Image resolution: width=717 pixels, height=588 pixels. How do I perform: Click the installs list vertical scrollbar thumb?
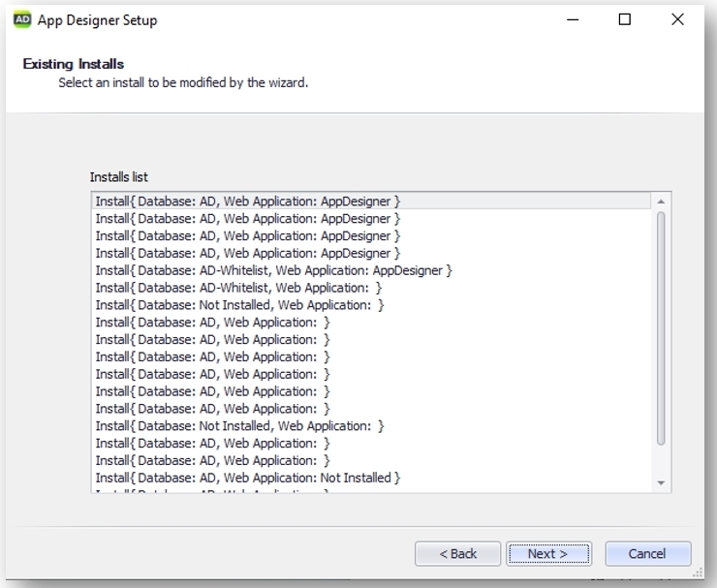point(661,328)
